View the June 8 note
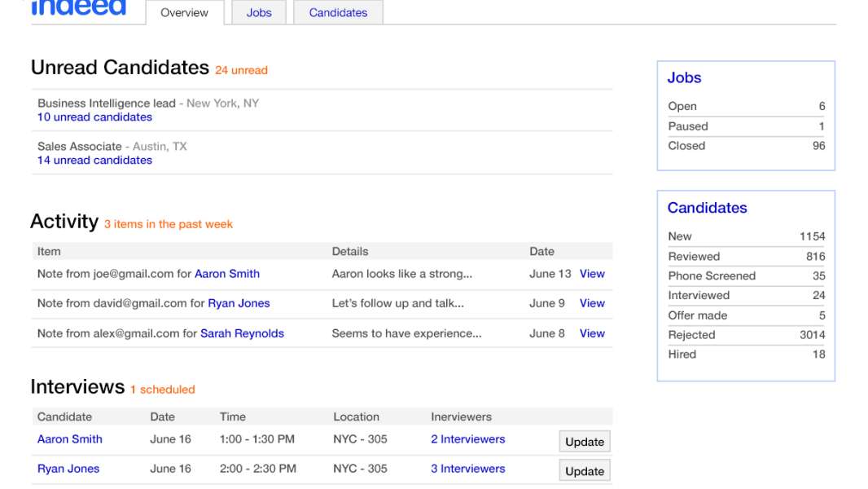Image resolution: width=868 pixels, height=489 pixels. click(x=592, y=333)
